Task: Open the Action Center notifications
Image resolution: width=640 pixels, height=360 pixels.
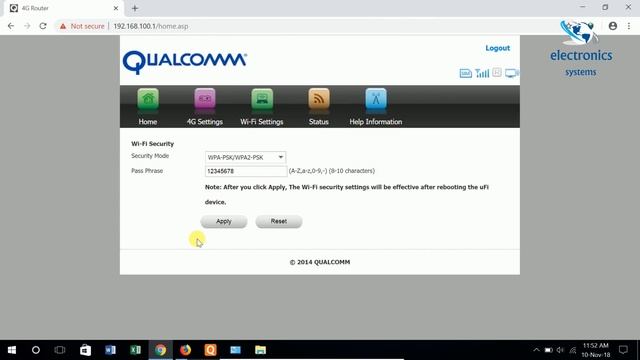Action: click(x=623, y=350)
